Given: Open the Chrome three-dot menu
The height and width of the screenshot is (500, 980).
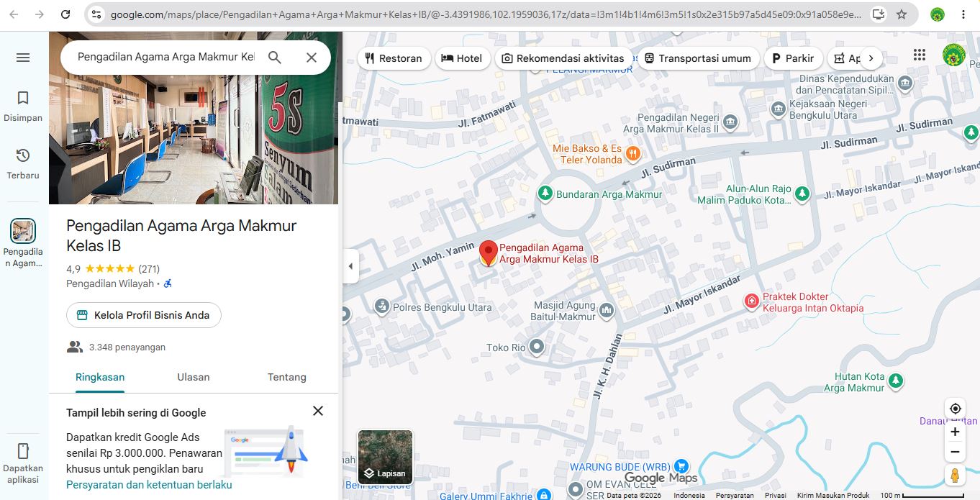Looking at the screenshot, I should (963, 14).
